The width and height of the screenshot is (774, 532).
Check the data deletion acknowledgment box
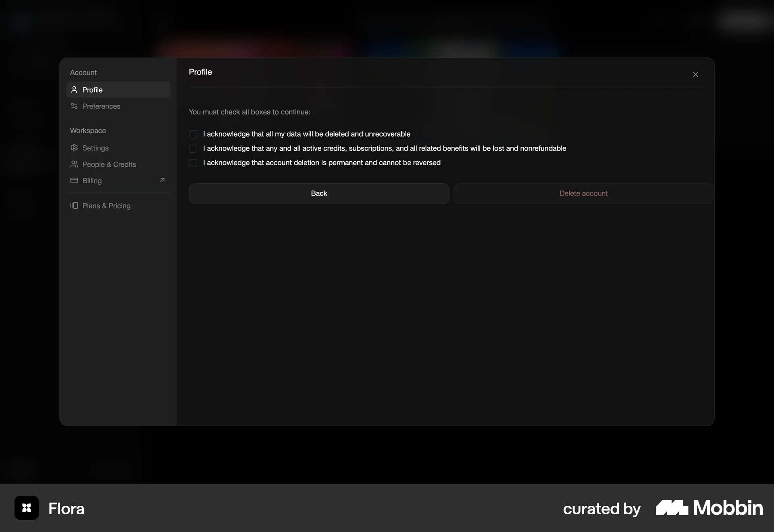(193, 134)
